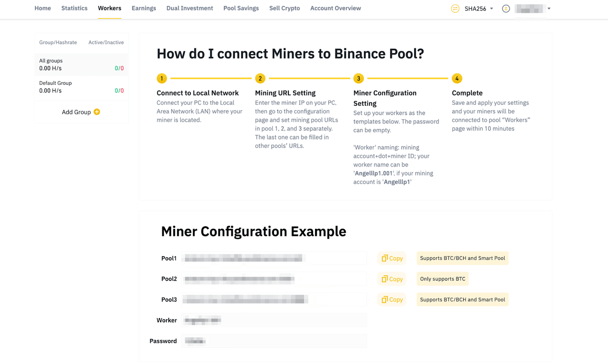Select the All groups row
Screen dimensions: 608x364
point(81,65)
